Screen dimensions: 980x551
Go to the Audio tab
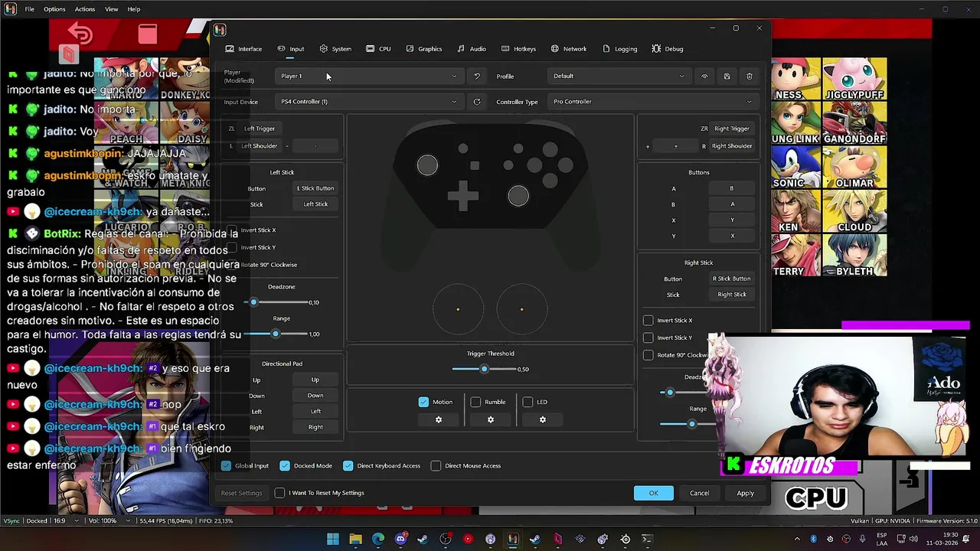(x=471, y=49)
